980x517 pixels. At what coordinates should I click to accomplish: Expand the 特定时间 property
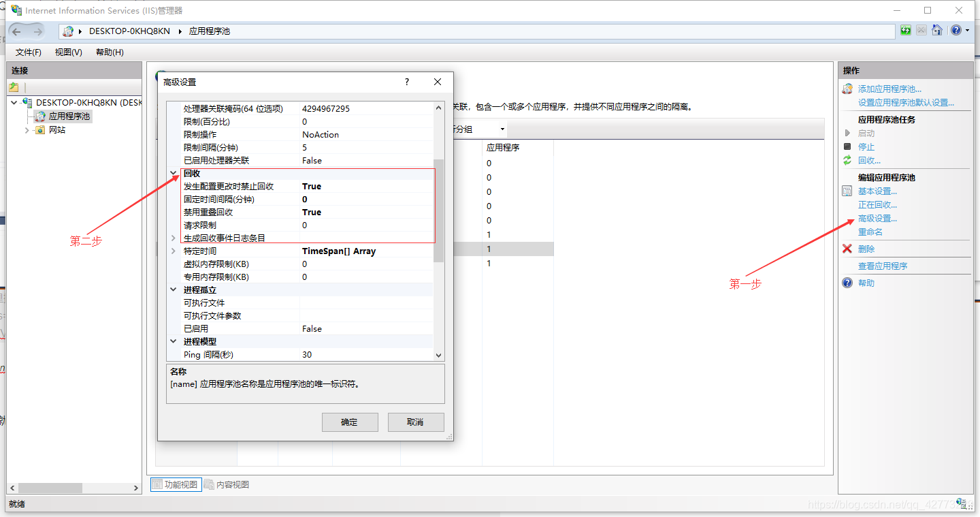point(174,251)
